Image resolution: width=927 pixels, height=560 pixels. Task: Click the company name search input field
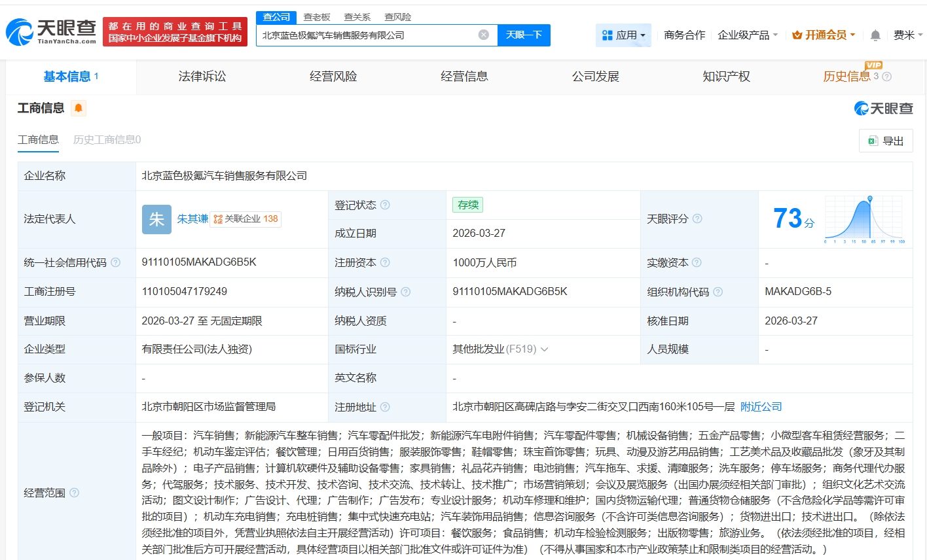click(x=367, y=35)
